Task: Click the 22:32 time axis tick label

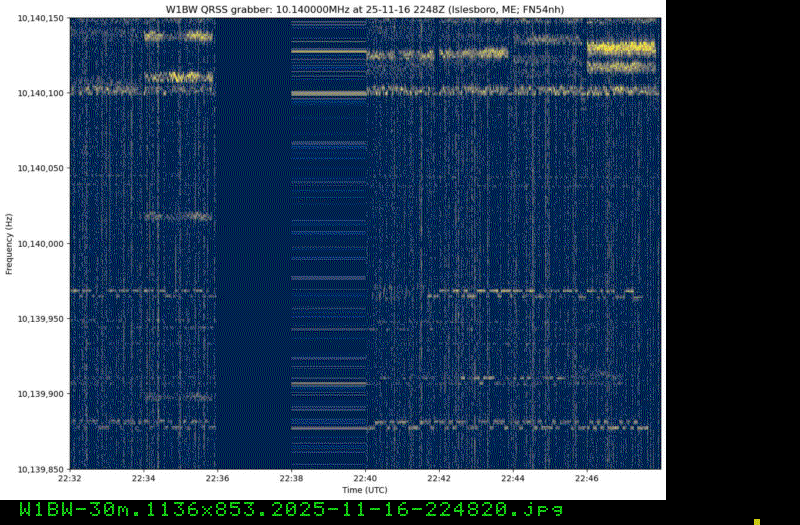Action: (70, 479)
